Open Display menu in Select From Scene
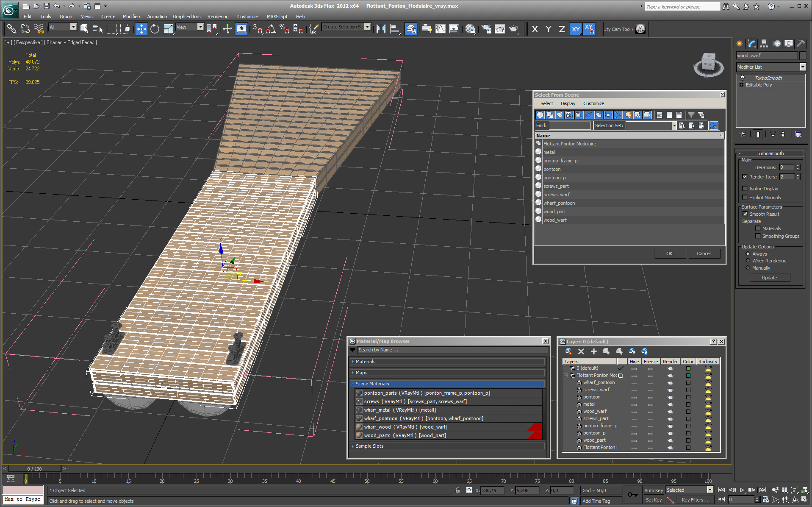Image resolution: width=812 pixels, height=507 pixels. coord(568,103)
